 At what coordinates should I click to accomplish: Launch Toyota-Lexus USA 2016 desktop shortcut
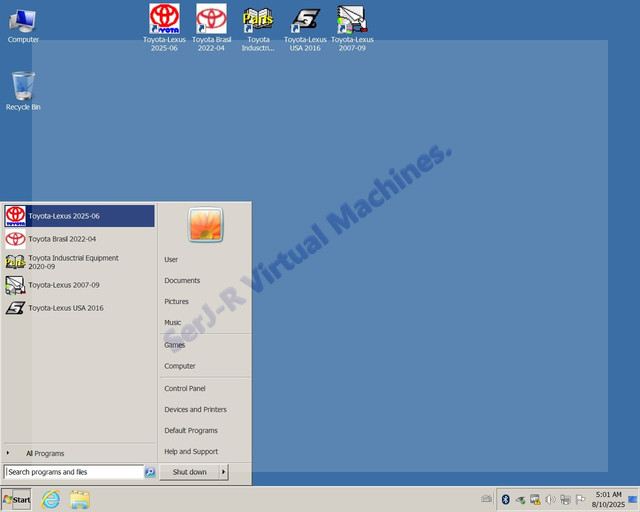point(305,28)
